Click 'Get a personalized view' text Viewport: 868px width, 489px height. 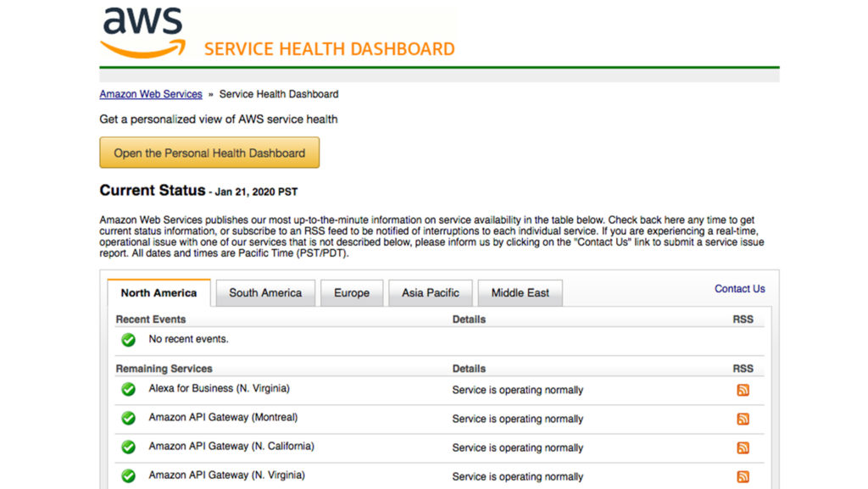click(219, 119)
